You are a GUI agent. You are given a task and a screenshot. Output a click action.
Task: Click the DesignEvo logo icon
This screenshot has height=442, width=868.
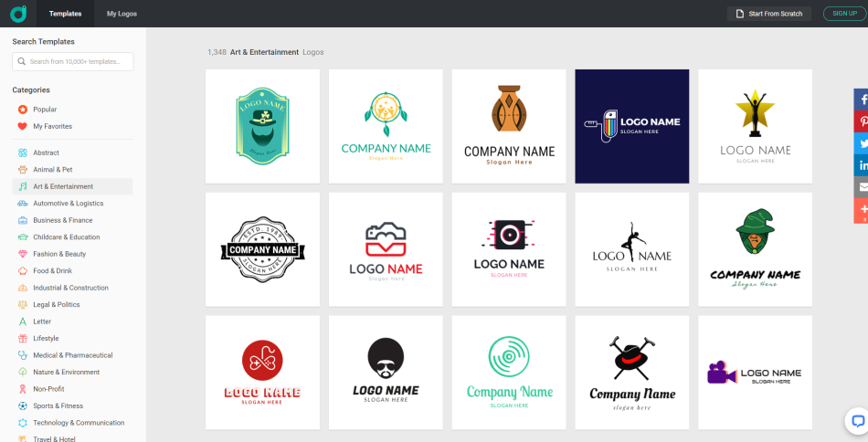[x=18, y=14]
